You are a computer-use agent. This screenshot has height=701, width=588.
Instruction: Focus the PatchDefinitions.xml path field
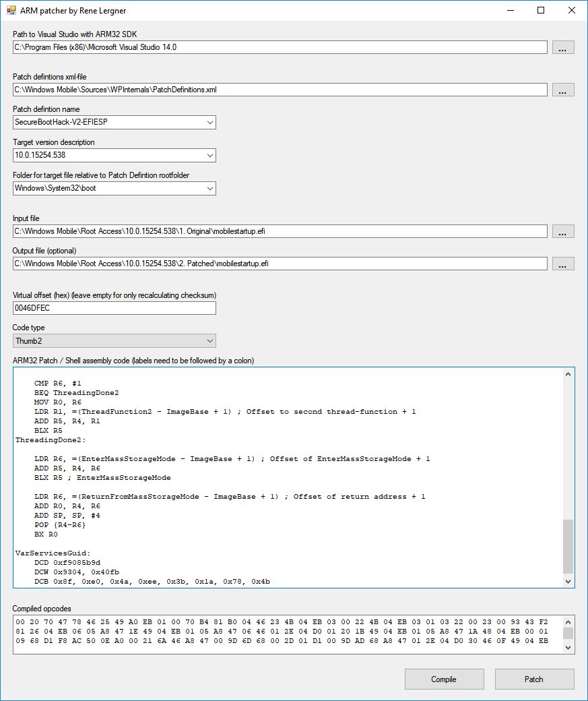(x=280, y=90)
